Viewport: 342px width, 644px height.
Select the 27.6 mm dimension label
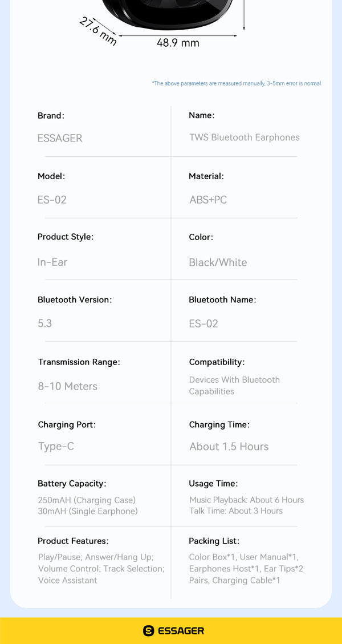pos(98,30)
